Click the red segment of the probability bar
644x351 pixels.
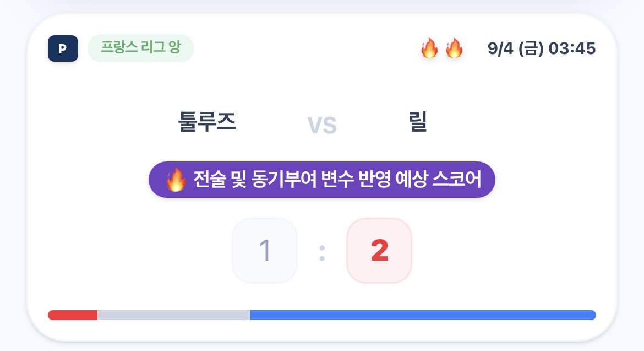73,315
